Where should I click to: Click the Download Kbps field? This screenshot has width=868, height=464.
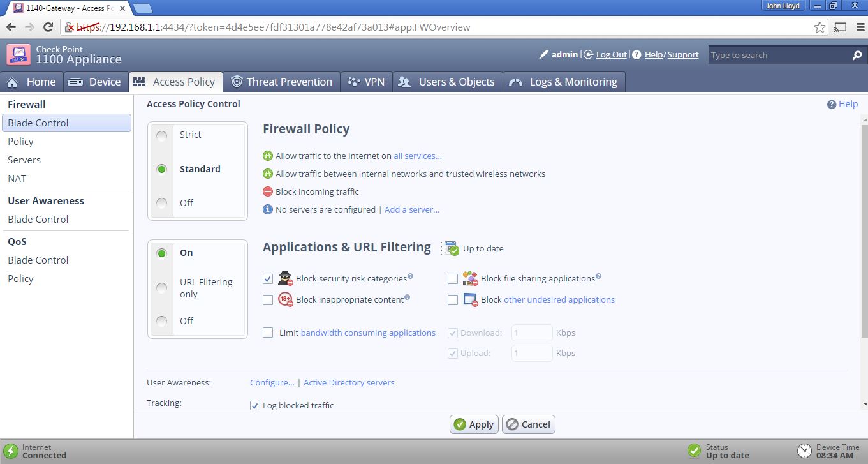pos(532,333)
